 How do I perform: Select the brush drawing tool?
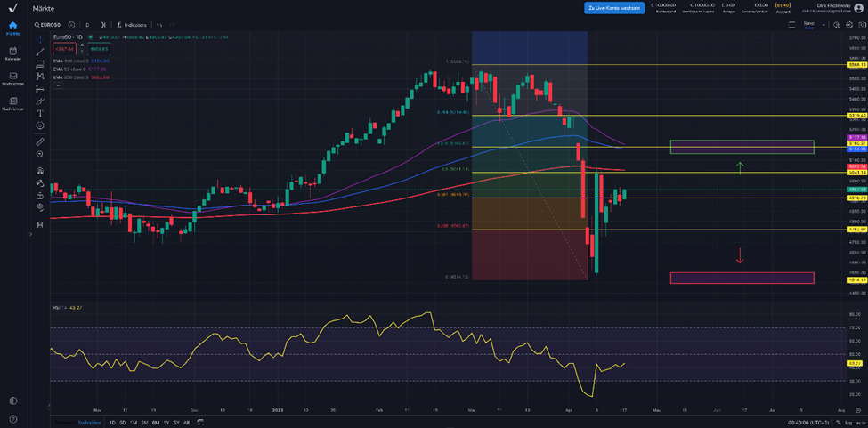click(x=40, y=101)
